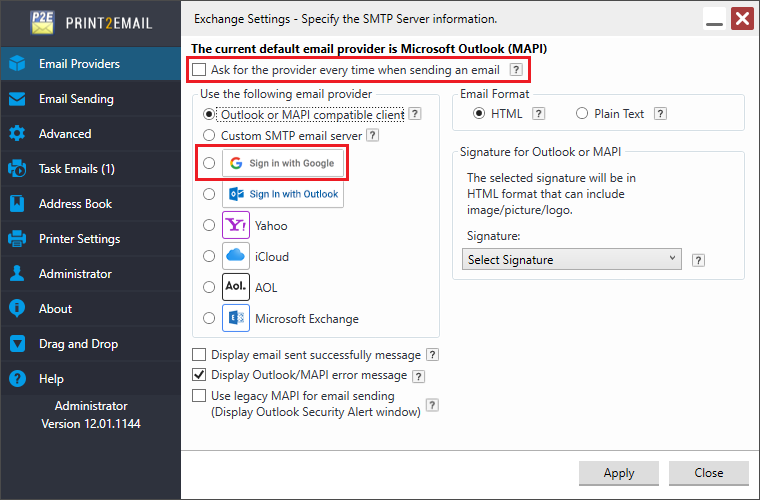
Task: Enable Ask for the provider every time
Action: 199,69
